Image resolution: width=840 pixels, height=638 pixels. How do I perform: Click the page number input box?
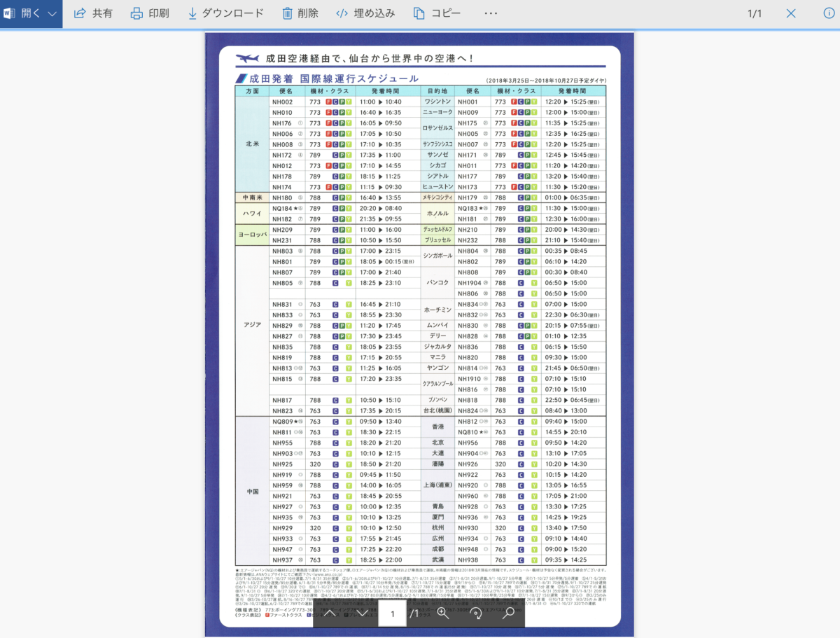coord(393,613)
